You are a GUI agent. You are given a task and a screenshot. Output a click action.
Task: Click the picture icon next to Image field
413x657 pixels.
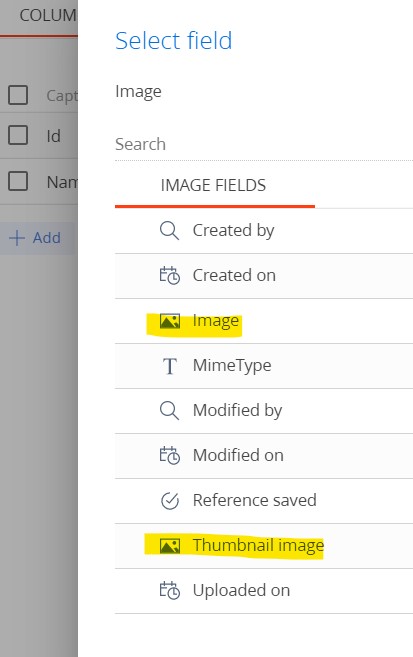click(x=170, y=321)
